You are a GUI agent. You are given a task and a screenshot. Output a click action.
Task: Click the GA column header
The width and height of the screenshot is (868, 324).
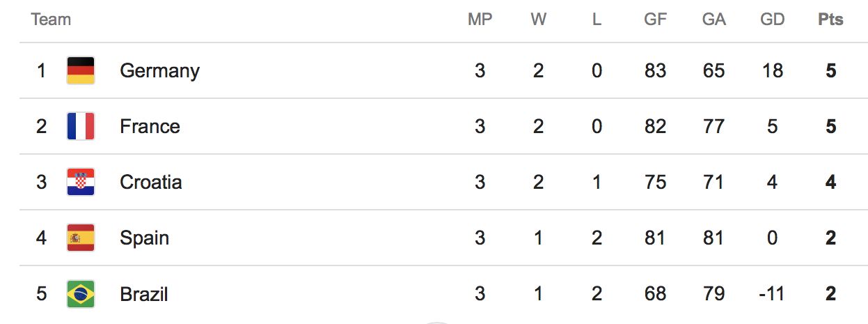tap(713, 20)
